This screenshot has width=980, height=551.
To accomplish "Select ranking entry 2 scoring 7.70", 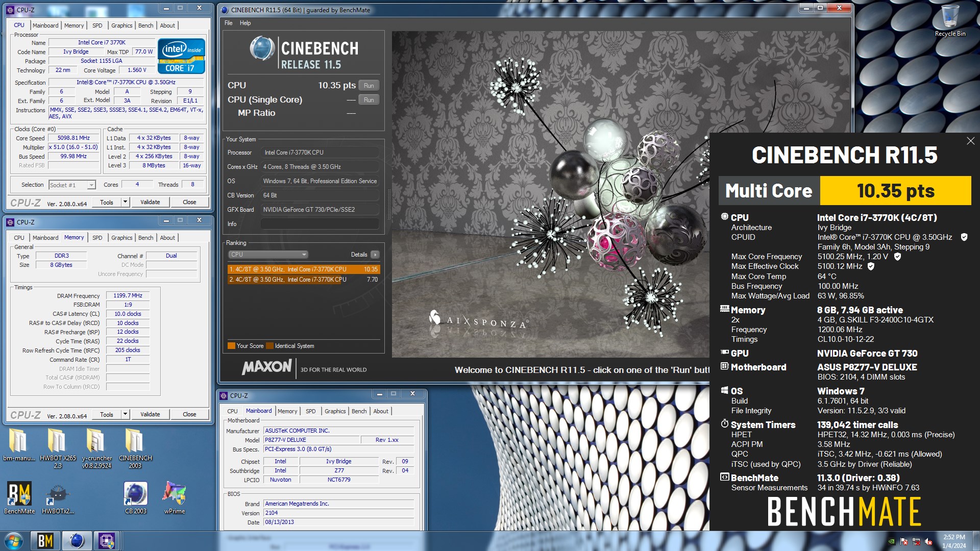I will coord(304,280).
